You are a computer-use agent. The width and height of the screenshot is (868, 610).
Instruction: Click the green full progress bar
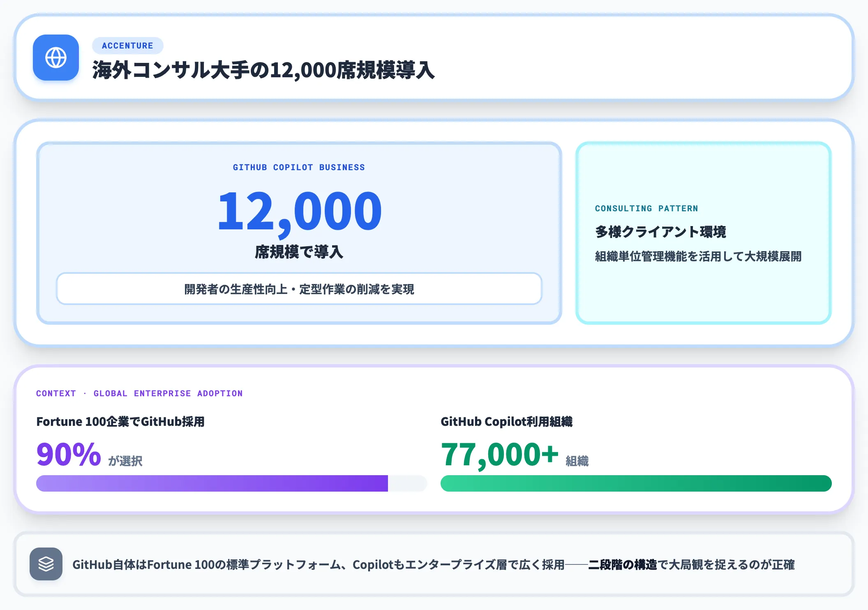coord(636,483)
